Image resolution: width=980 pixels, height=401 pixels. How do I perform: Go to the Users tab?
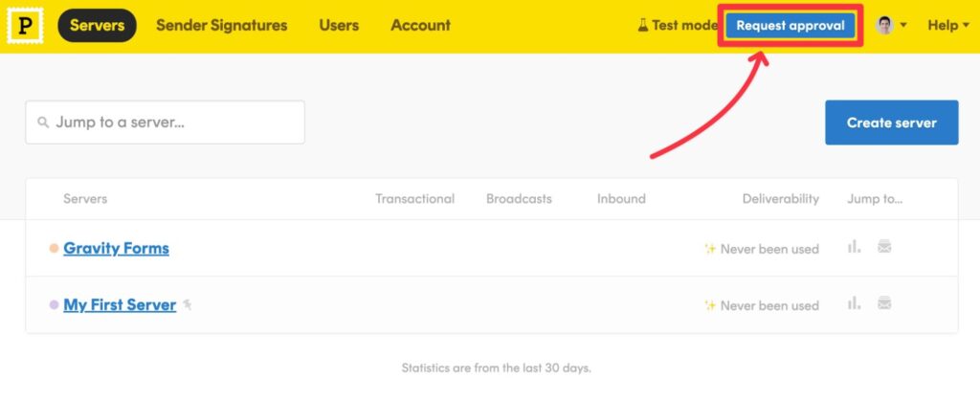[339, 26]
